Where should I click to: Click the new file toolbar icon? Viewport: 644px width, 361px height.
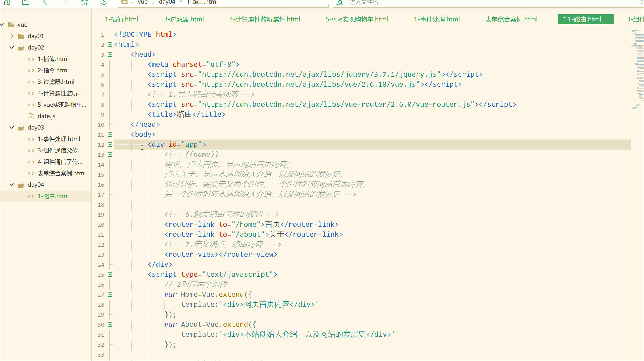tap(6, 2)
